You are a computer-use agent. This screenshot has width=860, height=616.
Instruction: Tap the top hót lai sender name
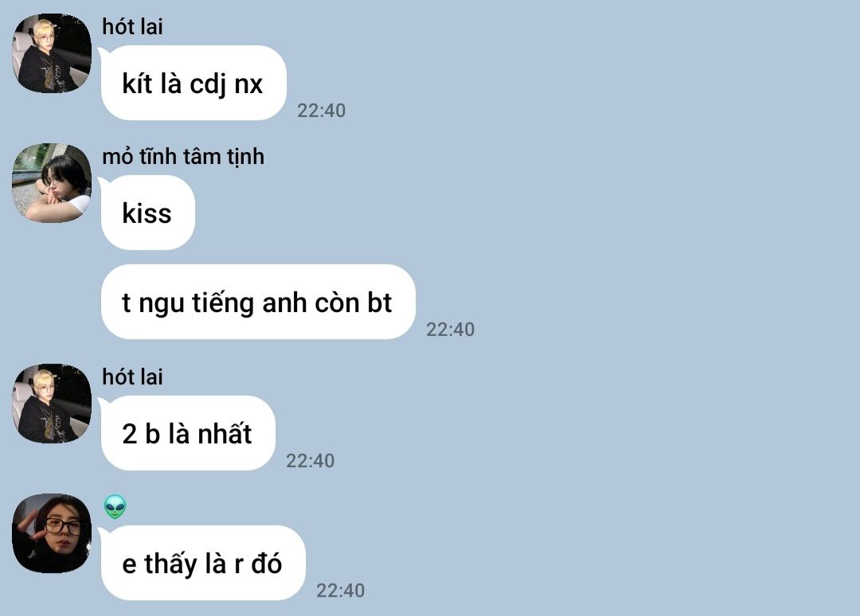[132, 26]
